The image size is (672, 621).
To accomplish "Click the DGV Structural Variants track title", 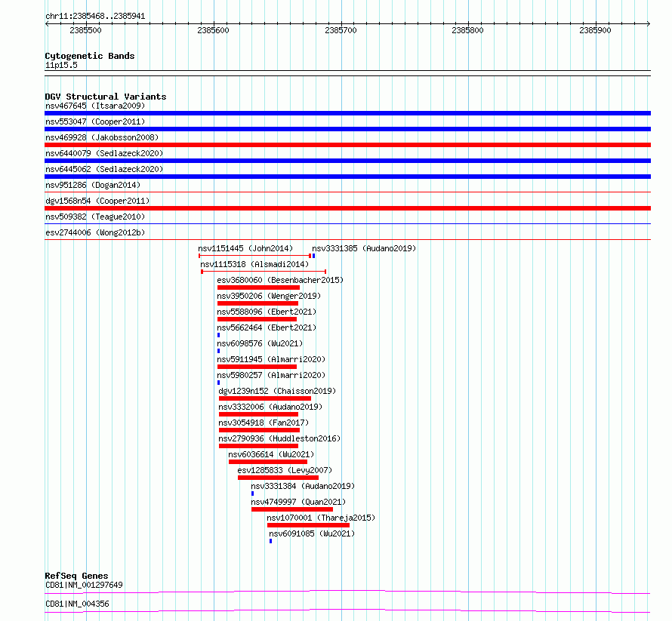I will click(x=106, y=97).
